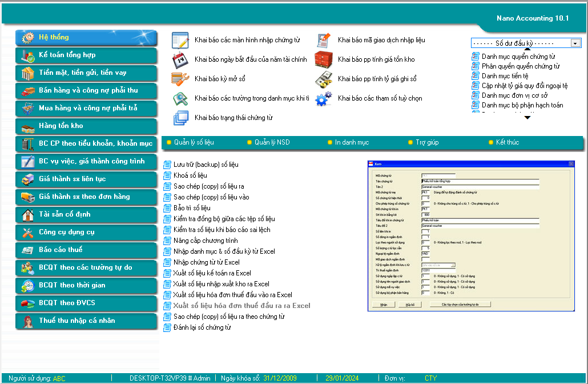Click the 'Khai báo các màn hình nhập chứng từ' icon

180,41
